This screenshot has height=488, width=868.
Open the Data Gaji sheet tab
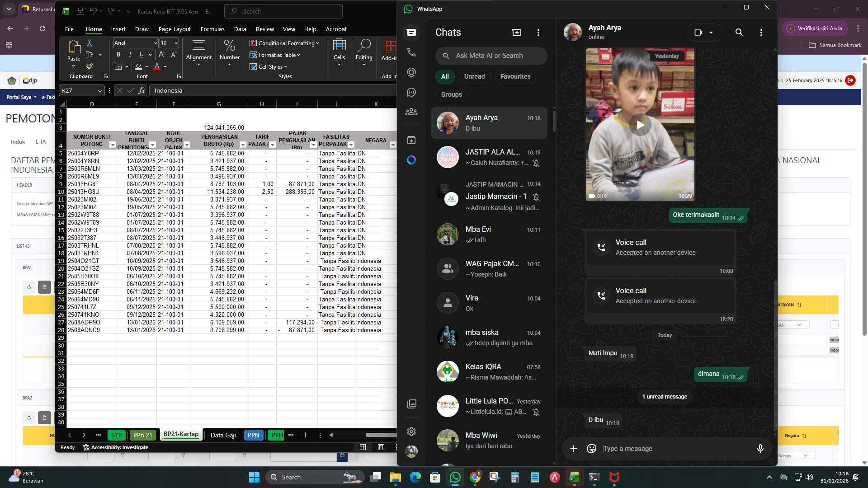coord(223,435)
